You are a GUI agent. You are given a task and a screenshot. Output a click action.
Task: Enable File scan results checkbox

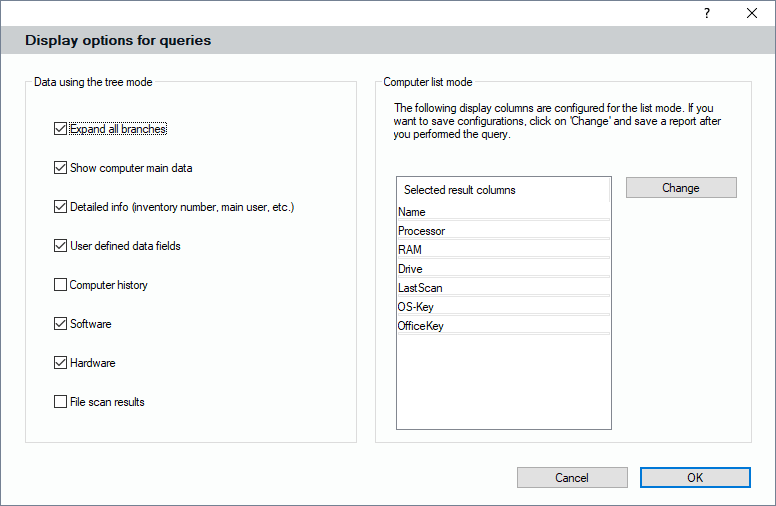60,402
